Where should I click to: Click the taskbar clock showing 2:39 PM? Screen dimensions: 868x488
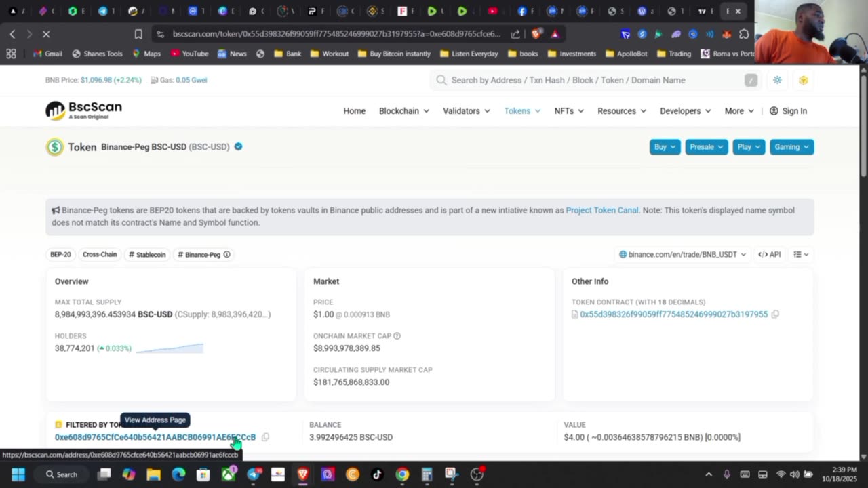click(x=839, y=474)
